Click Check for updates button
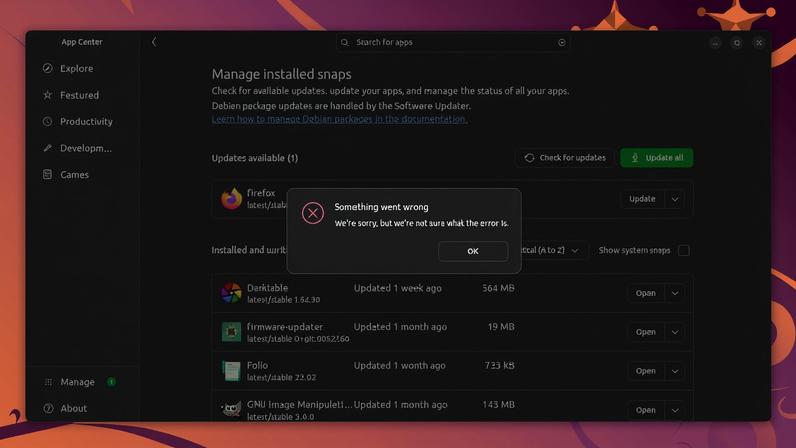The width and height of the screenshot is (796, 448). tap(565, 157)
